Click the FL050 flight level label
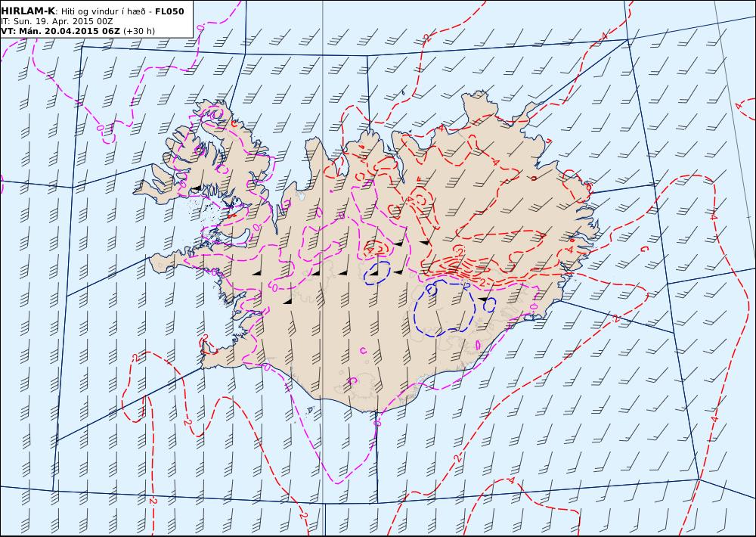The image size is (756, 537). 169,11
